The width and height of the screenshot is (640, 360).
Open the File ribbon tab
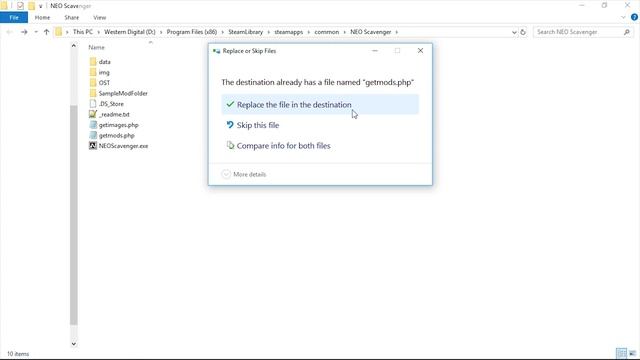(x=14, y=18)
